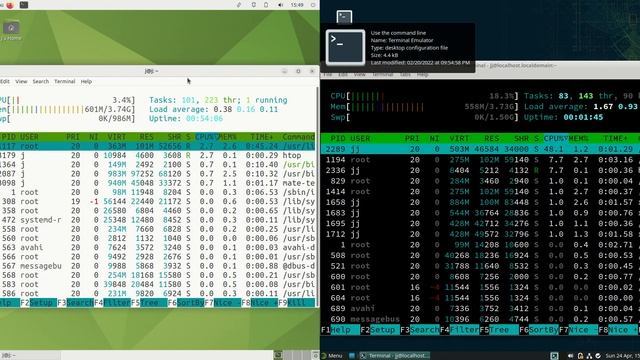
Task: Open the Home folder on the desktop
Action: (x=11, y=31)
